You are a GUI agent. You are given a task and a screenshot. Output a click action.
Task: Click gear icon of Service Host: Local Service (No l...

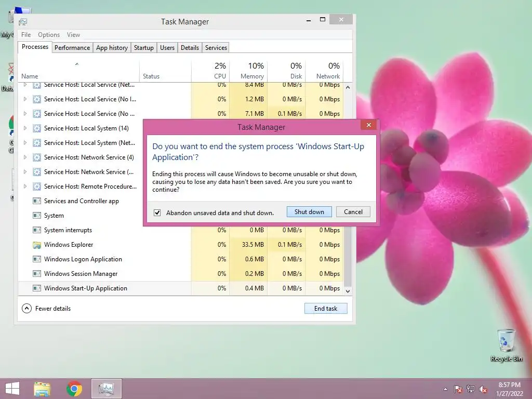tap(37, 99)
